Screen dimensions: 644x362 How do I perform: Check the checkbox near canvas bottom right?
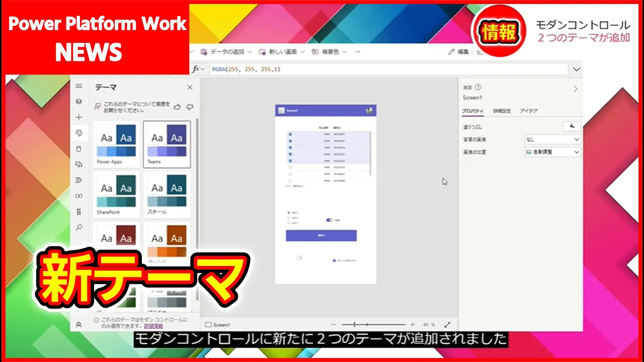pos(334,261)
